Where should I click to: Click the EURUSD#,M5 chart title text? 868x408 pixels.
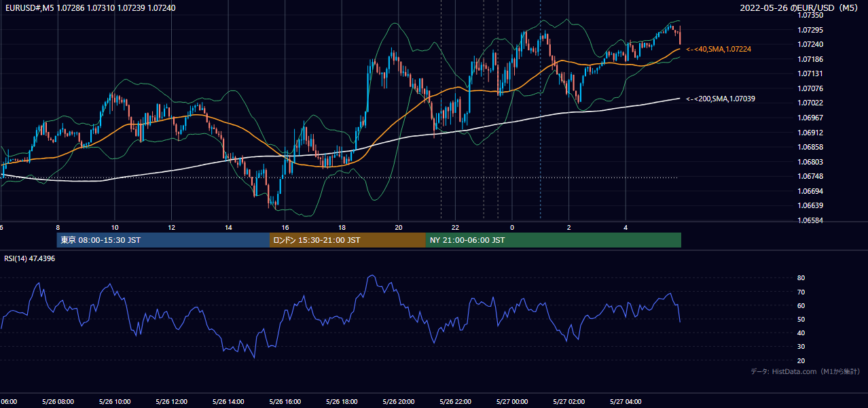click(90, 8)
